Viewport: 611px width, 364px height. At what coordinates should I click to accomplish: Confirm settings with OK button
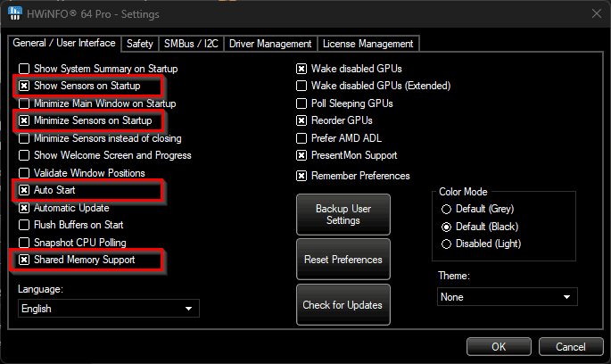(499, 346)
